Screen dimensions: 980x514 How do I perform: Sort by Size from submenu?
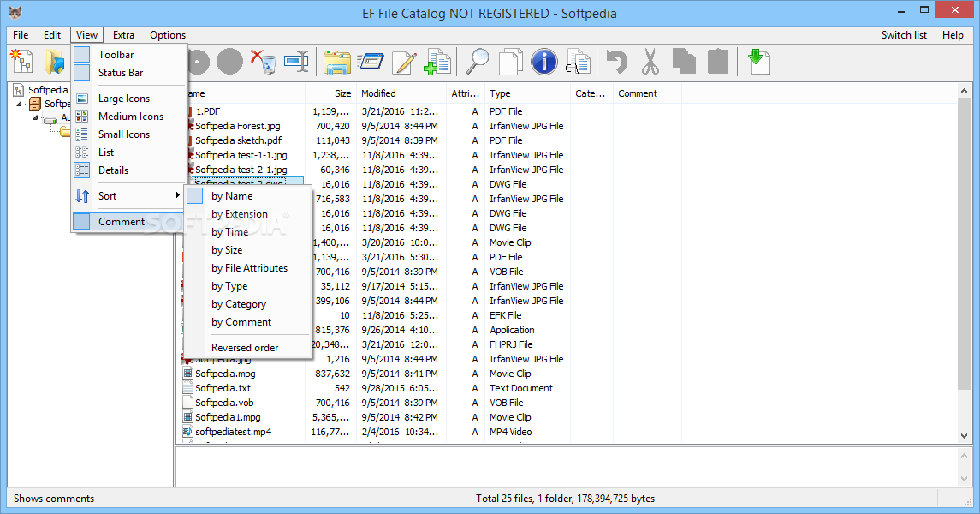tap(247, 250)
